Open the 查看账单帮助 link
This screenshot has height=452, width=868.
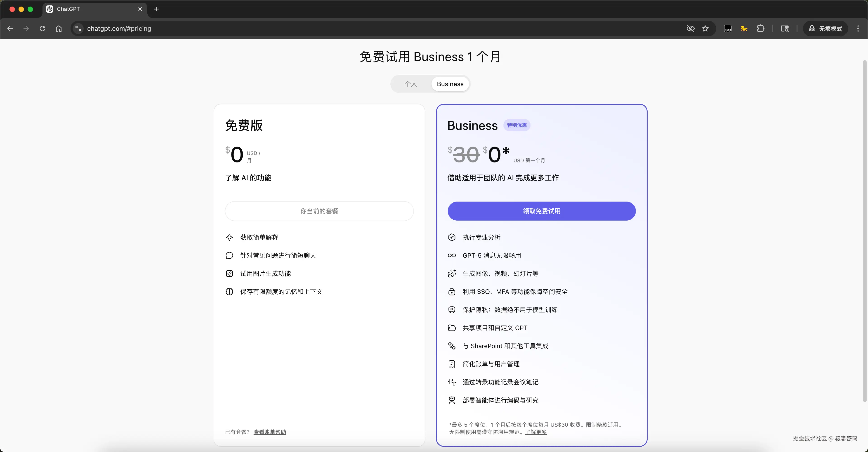tap(270, 432)
